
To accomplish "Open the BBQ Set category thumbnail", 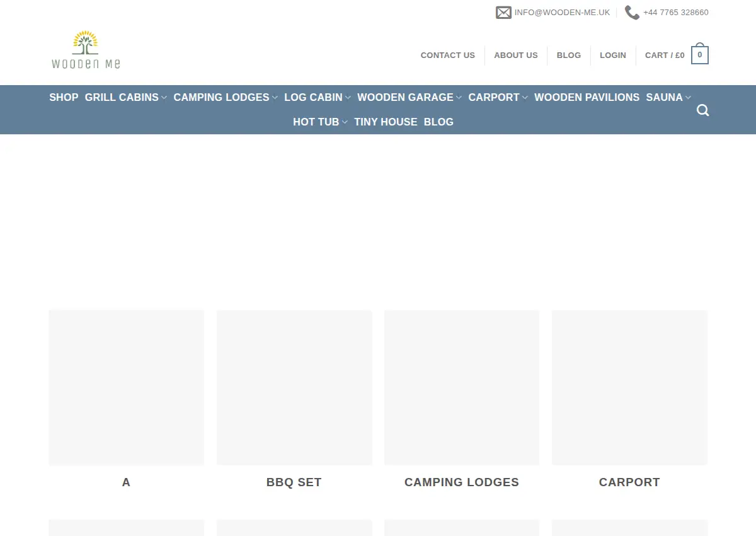I will tap(294, 387).
